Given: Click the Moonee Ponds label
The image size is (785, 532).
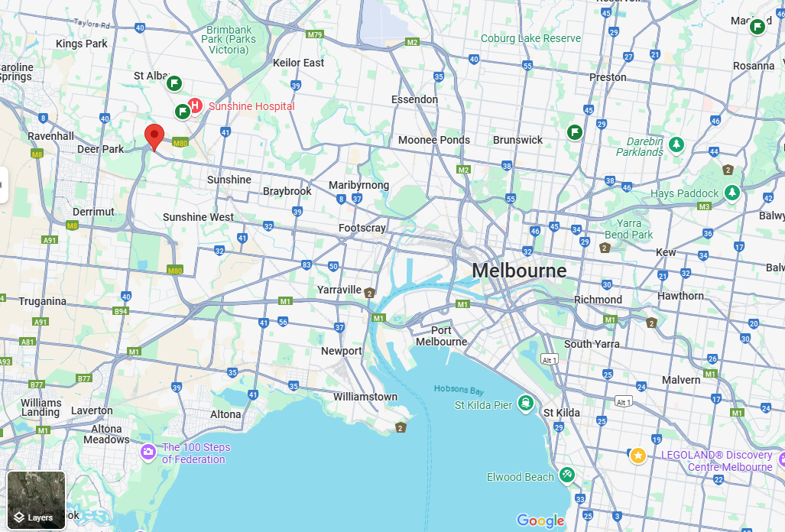Looking at the screenshot, I should point(434,140).
